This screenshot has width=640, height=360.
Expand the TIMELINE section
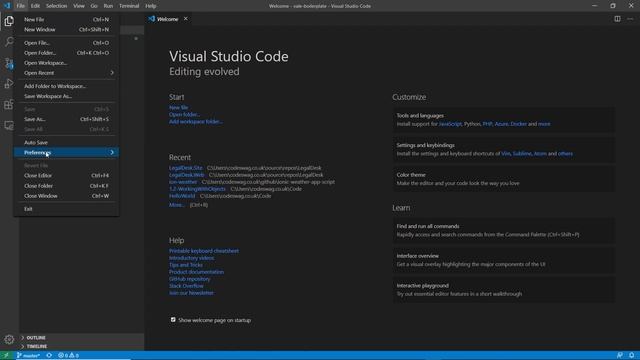tap(82, 346)
